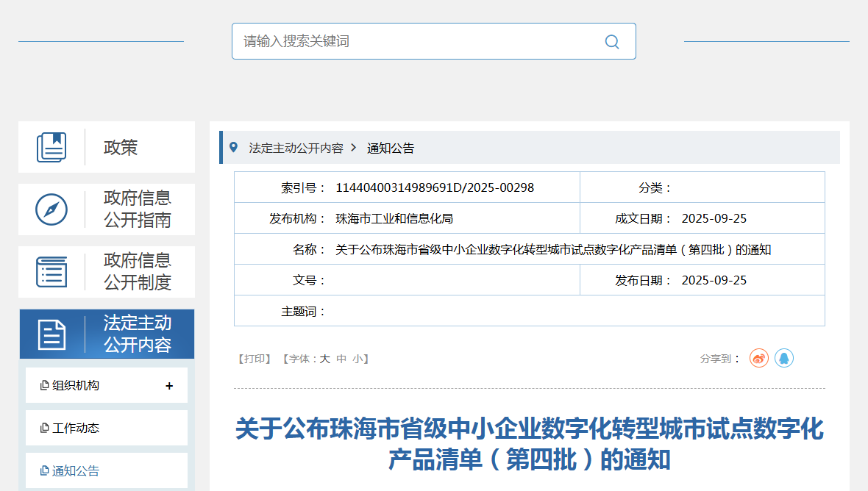Click the location pin breadcrumb icon

click(x=234, y=148)
